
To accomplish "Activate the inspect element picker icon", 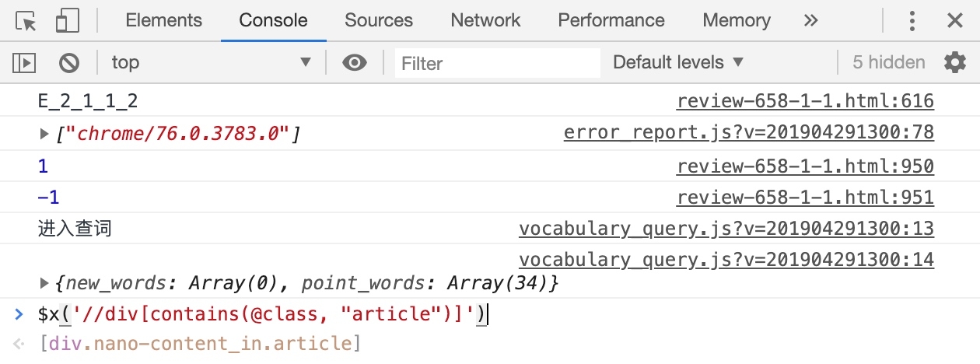I will coord(26,21).
